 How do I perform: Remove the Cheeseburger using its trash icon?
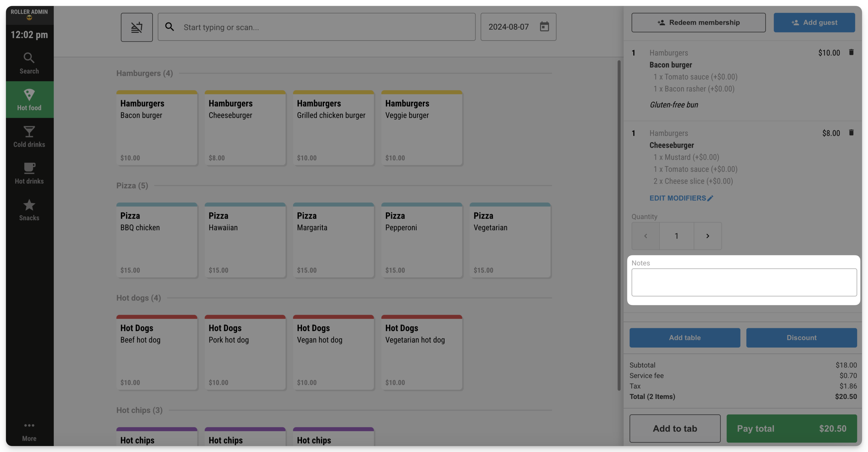tap(851, 133)
